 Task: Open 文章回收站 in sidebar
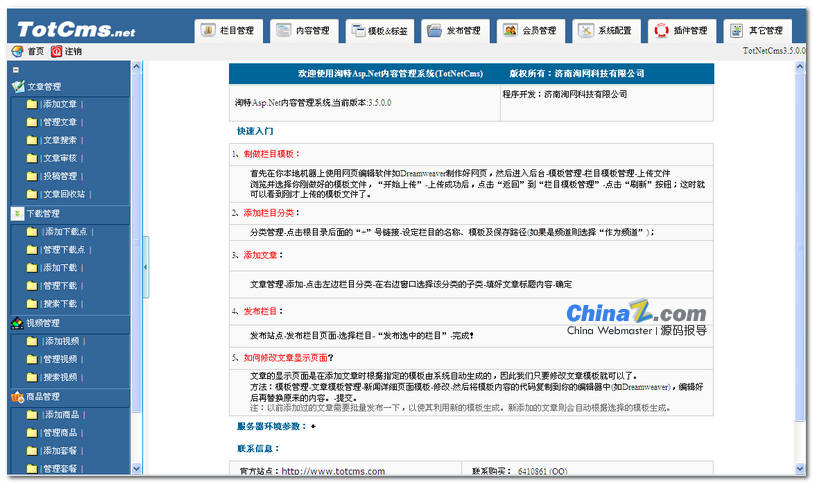[64, 194]
